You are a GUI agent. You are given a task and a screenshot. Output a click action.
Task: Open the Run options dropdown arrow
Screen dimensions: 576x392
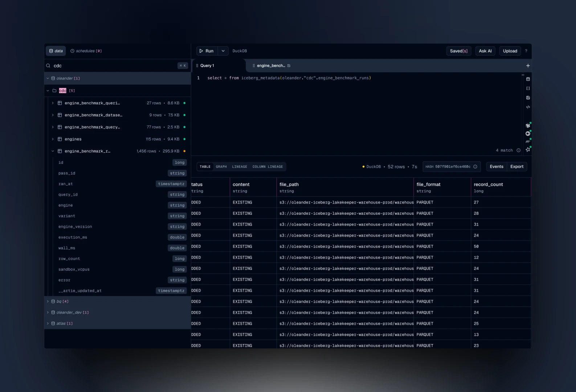pyautogui.click(x=223, y=51)
